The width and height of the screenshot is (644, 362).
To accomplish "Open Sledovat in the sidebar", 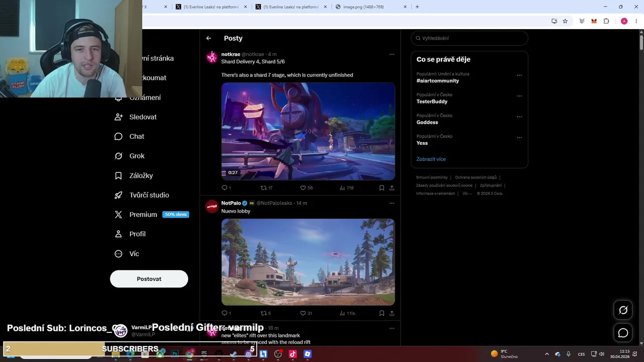I will pyautogui.click(x=136, y=117).
